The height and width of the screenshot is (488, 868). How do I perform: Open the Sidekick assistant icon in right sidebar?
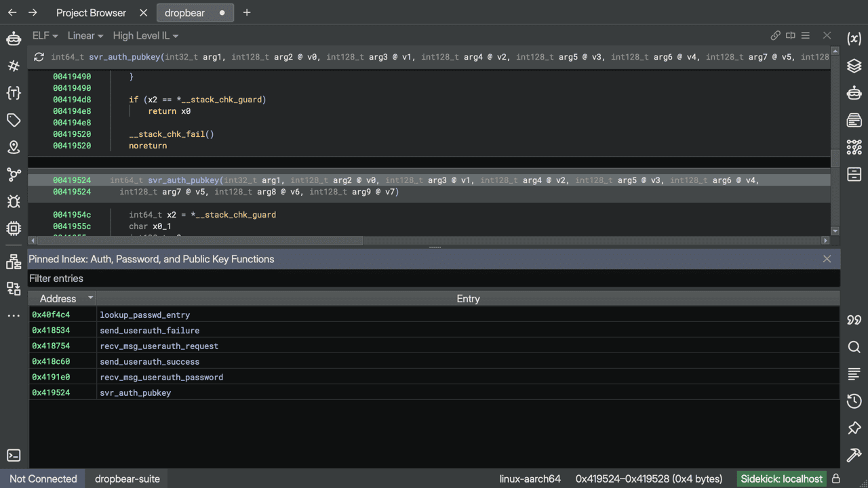(854, 93)
